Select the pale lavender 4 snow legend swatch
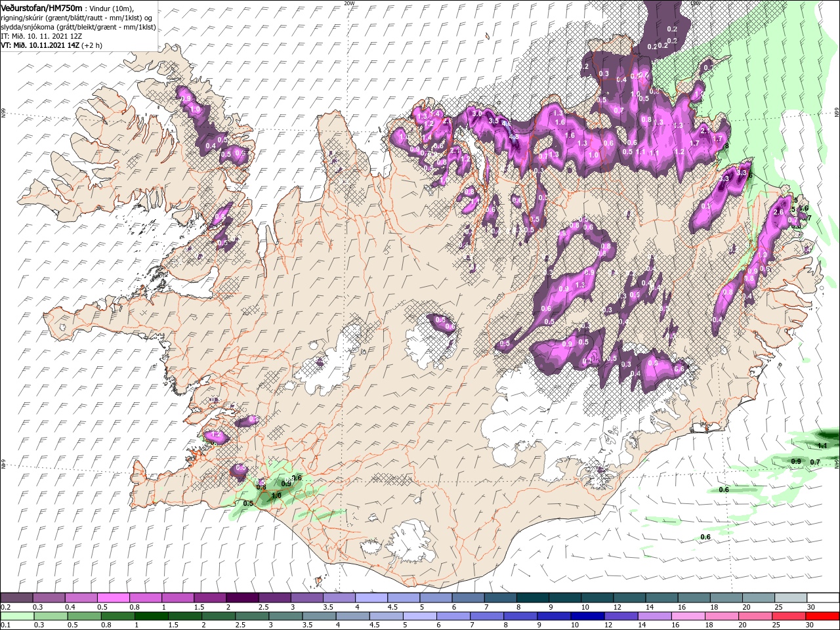 coord(371,598)
